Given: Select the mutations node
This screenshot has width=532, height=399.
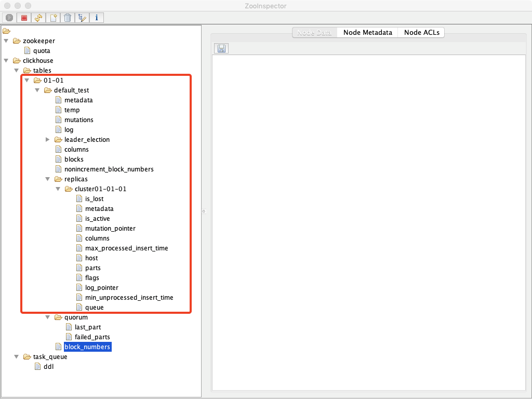Looking at the screenshot, I should [x=79, y=120].
